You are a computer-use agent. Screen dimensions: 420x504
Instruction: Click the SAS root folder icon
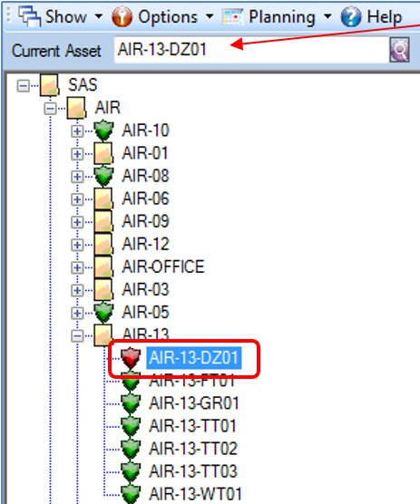[49, 85]
